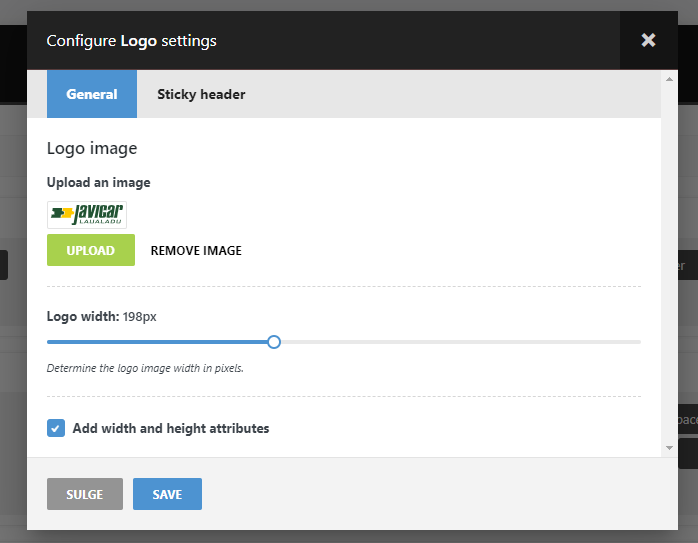
Task: Click the 'Logo image' section heading
Action: coord(92,149)
